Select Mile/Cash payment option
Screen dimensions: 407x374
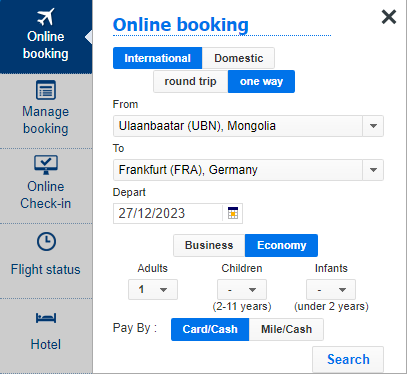click(x=286, y=329)
